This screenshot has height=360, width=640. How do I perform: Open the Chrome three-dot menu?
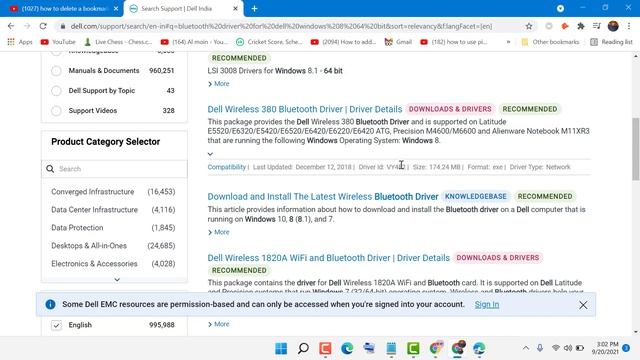click(x=629, y=26)
